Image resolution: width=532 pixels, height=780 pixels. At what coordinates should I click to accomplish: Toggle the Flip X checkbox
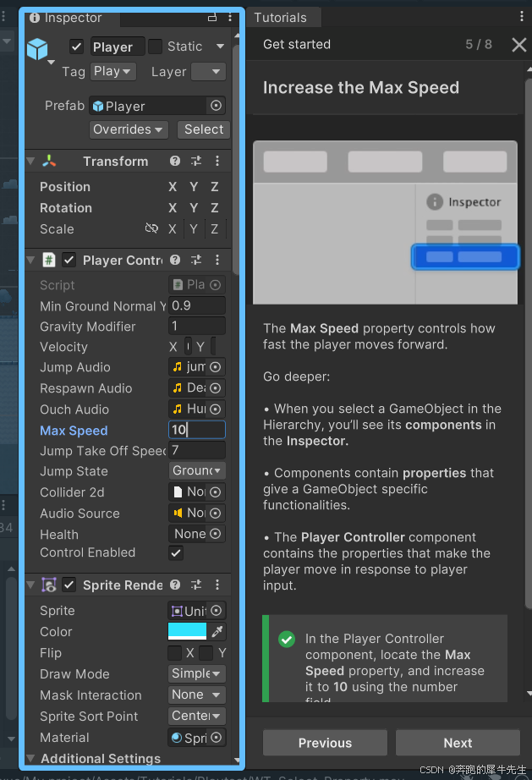tap(174, 652)
